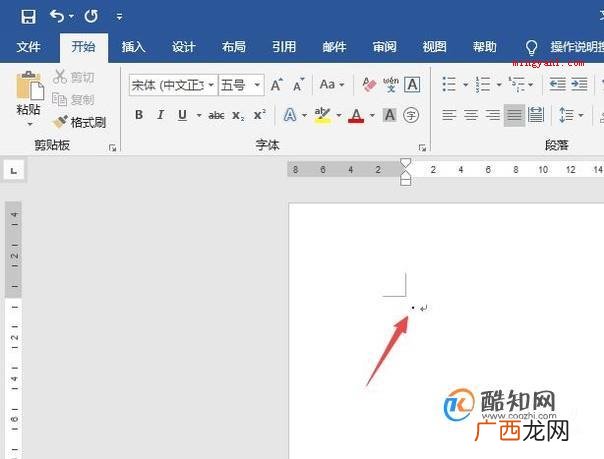Select the 开始 ribbon tab
The height and width of the screenshot is (459, 604).
pos(83,47)
